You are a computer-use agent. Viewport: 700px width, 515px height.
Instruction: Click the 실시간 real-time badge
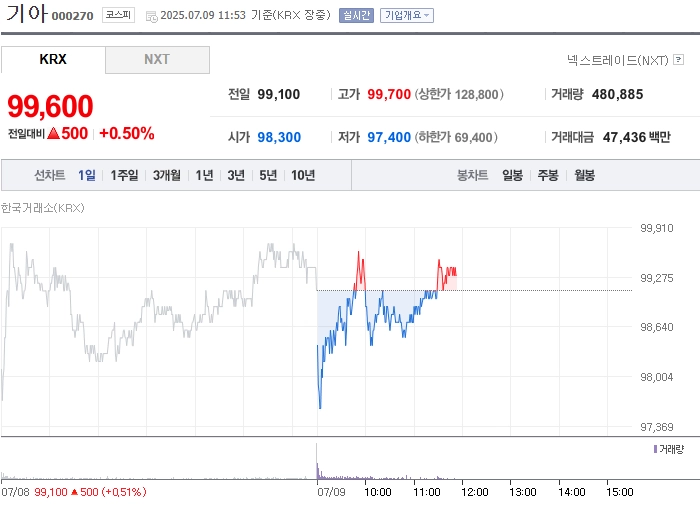click(356, 15)
